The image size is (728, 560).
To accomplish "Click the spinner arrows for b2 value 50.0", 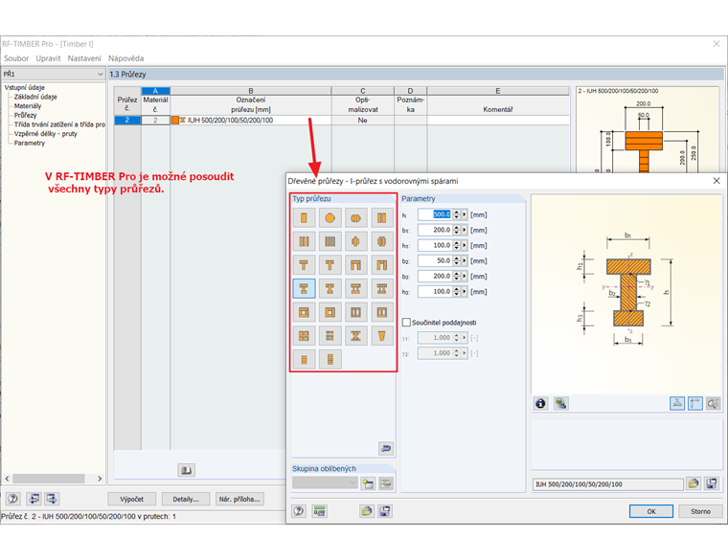I will 456,260.
